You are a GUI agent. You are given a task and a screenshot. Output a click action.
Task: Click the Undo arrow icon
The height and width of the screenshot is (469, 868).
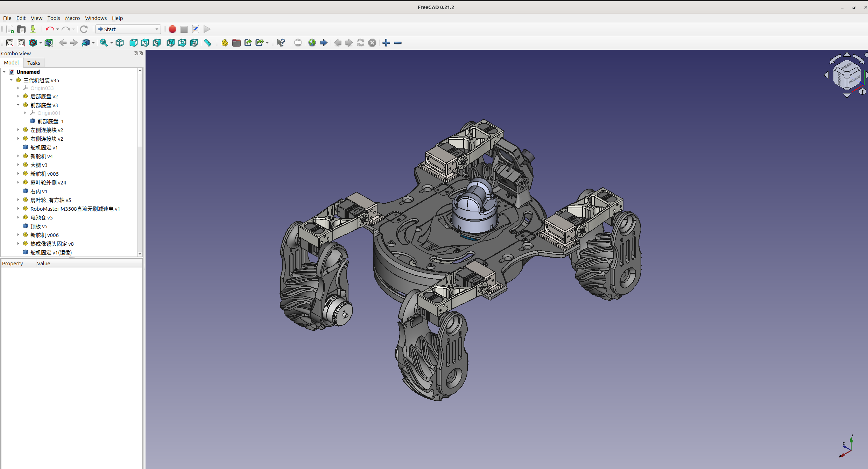(50, 29)
